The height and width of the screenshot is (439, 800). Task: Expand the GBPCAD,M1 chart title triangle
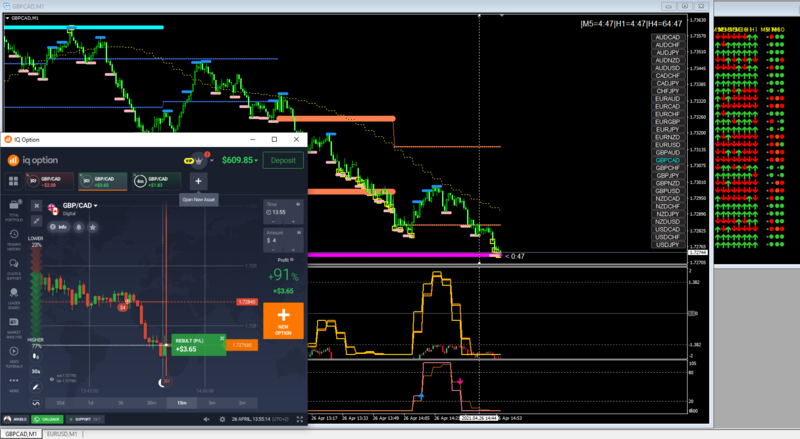coord(7,18)
